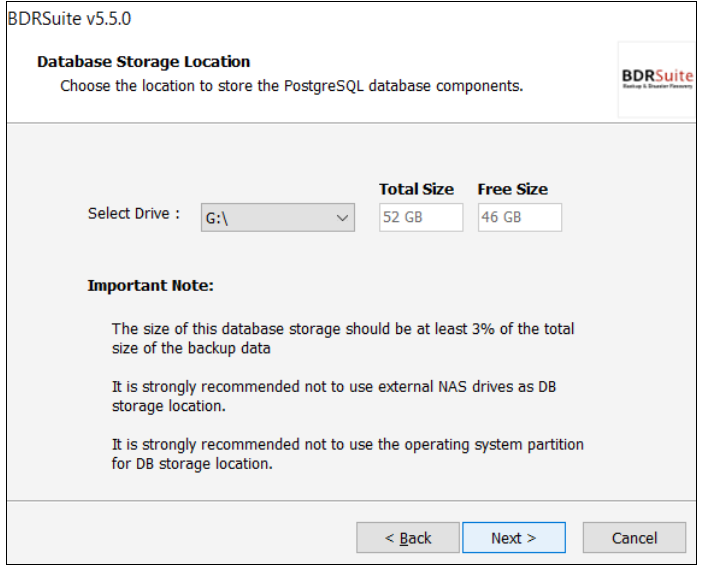This screenshot has width=705, height=570.
Task: Click the 'Free Size' column label
Action: [x=513, y=189]
